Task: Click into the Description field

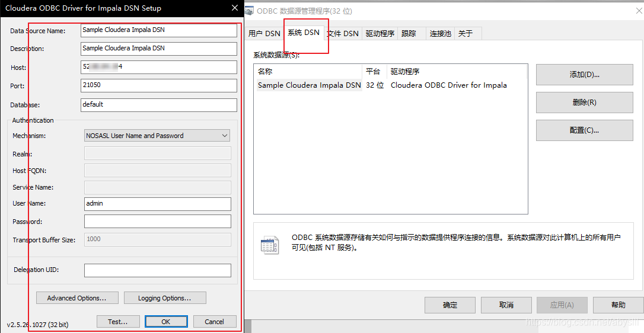Action: click(159, 49)
